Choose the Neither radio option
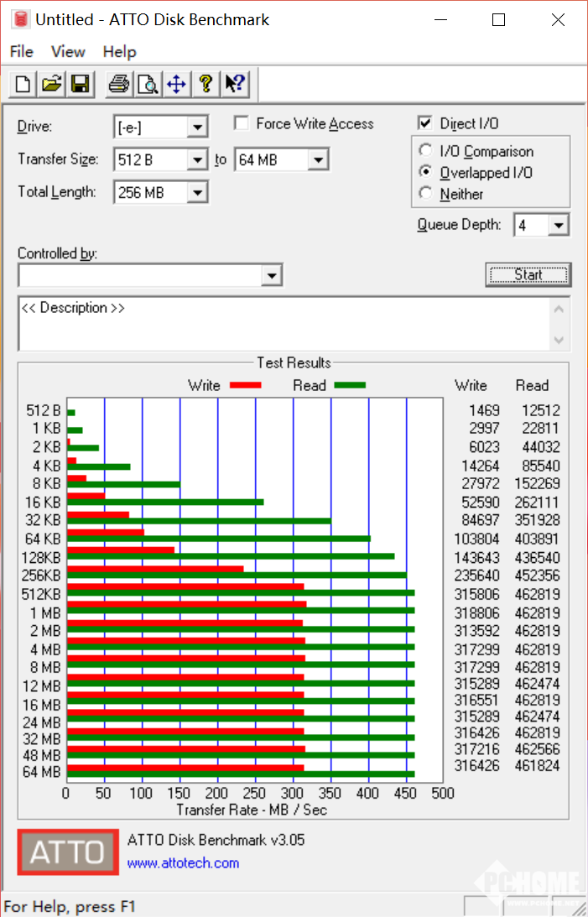588x917 pixels. coord(426,194)
